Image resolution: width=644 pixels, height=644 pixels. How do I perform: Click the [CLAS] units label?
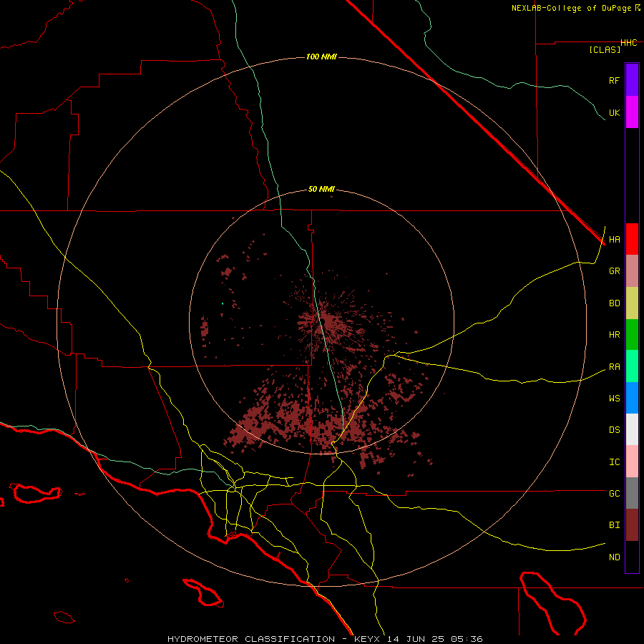(605, 49)
